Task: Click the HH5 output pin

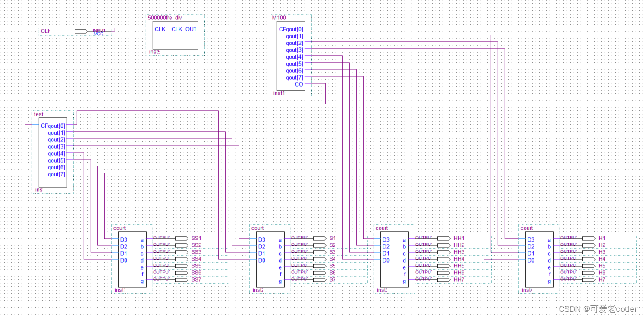Action: pos(444,266)
